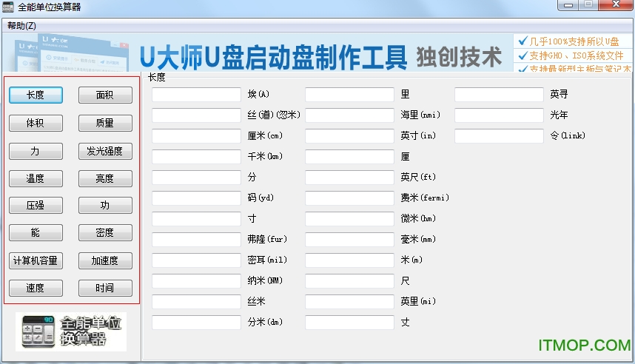The height and width of the screenshot is (364, 635).
Task: Choose the 力 unit category
Action: pos(36,152)
